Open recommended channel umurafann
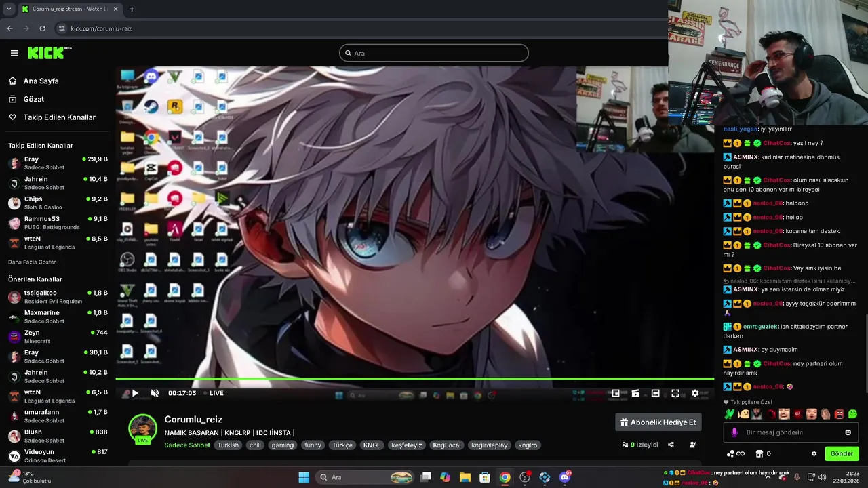Viewport: 868px width, 488px height. point(58,416)
